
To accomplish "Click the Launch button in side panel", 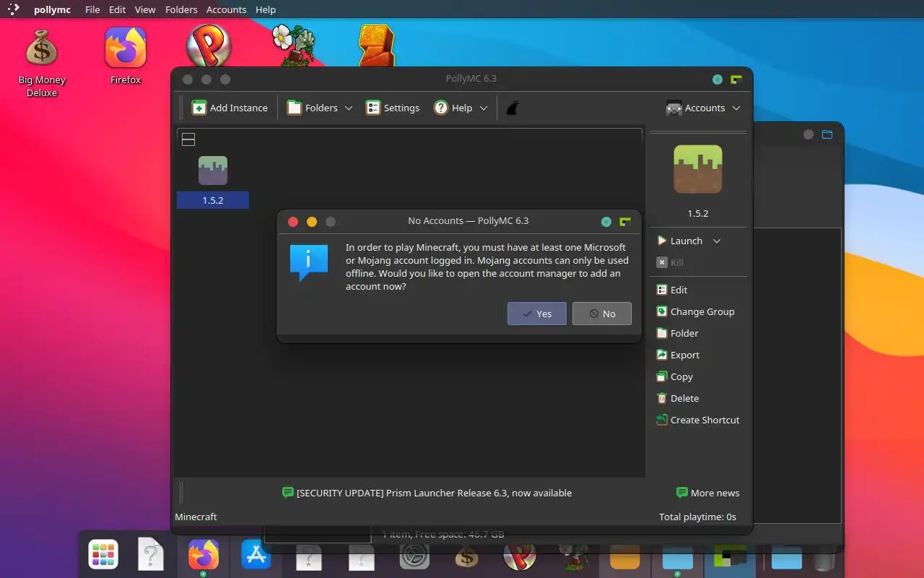I will click(680, 241).
